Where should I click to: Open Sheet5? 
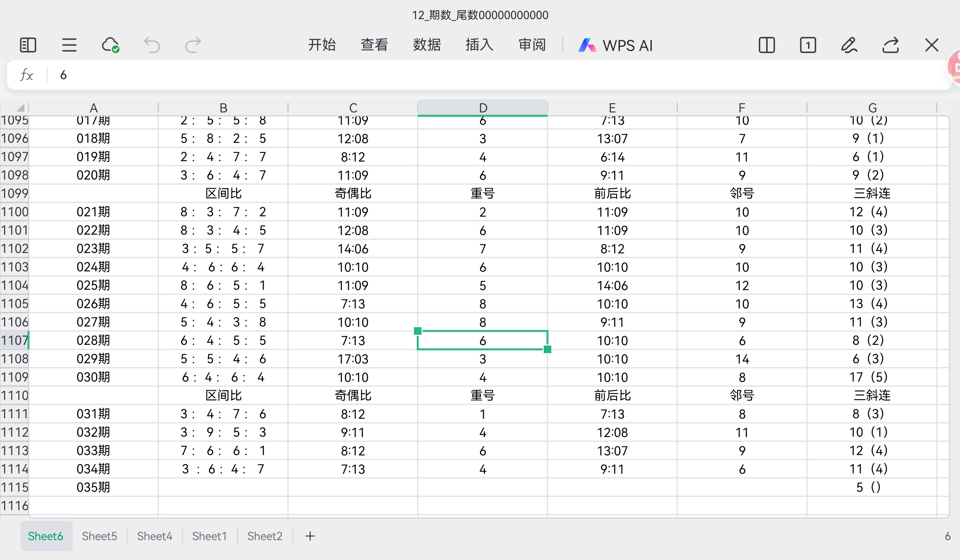pyautogui.click(x=99, y=536)
